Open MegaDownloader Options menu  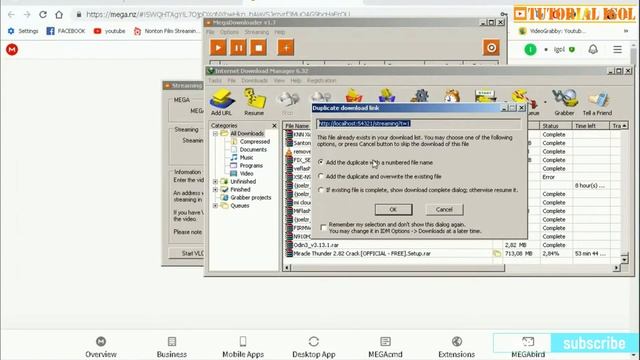pyautogui.click(x=229, y=32)
